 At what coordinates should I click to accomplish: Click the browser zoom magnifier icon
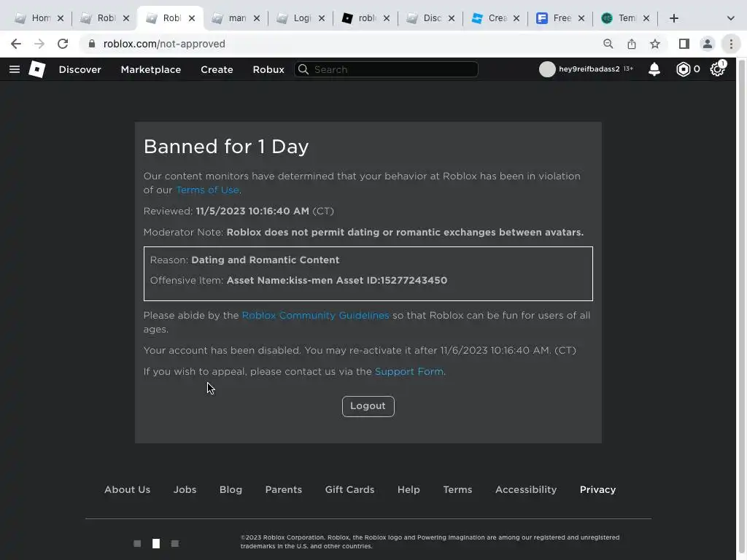click(608, 44)
